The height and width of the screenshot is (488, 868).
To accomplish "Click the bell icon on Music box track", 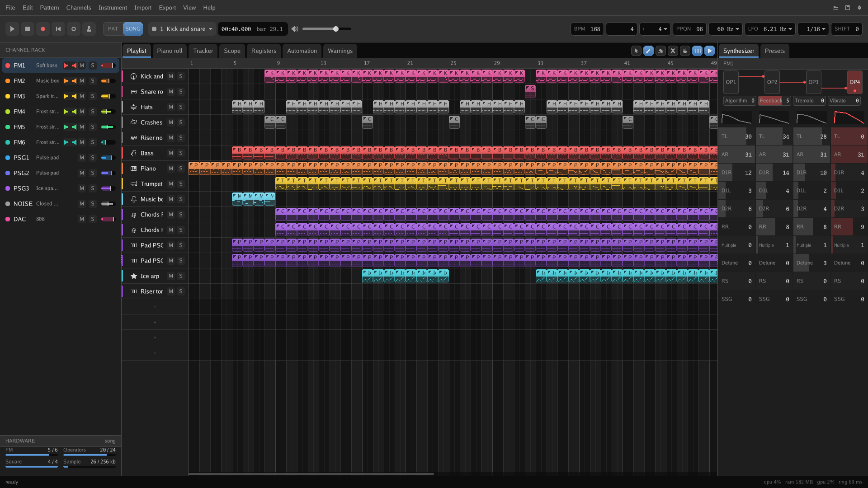I will pyautogui.click(x=134, y=199).
